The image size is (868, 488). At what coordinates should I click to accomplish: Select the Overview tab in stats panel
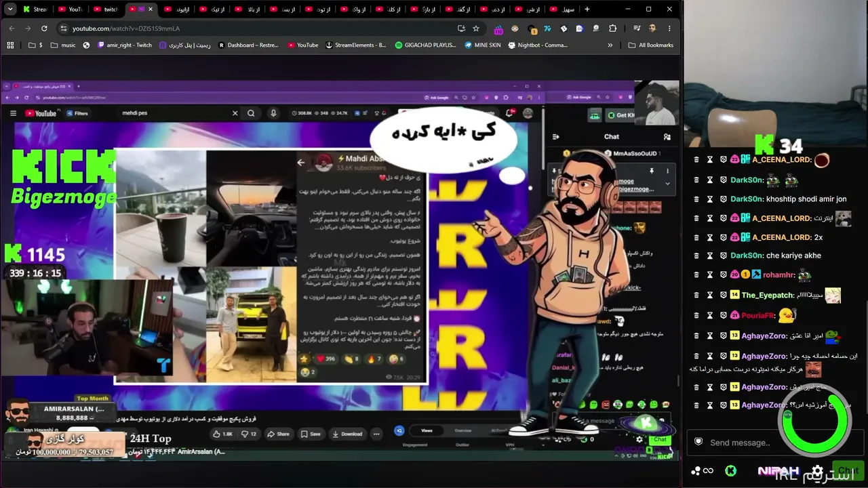(462, 430)
